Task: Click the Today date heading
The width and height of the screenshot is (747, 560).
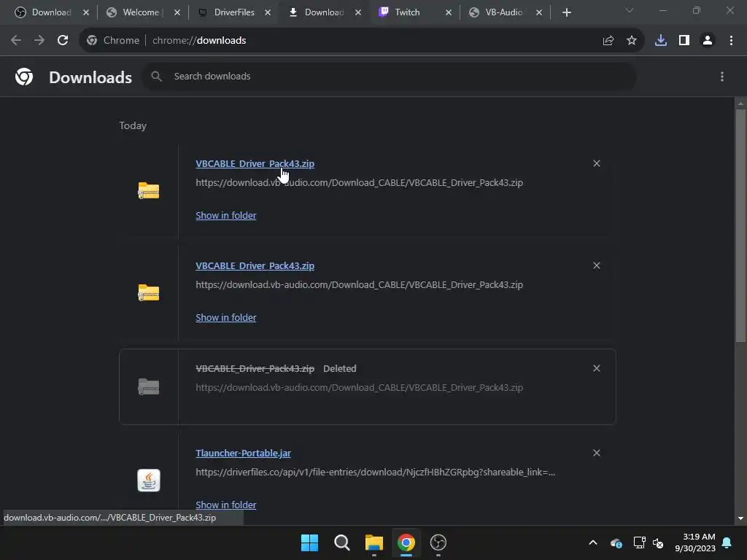Action: click(x=133, y=125)
